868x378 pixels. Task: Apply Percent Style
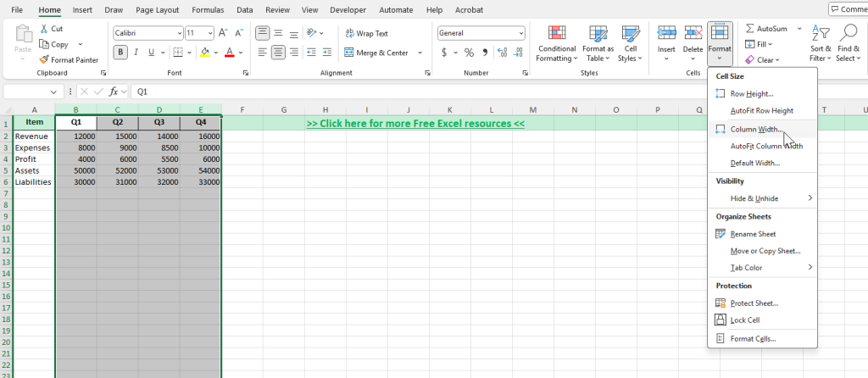pos(469,53)
